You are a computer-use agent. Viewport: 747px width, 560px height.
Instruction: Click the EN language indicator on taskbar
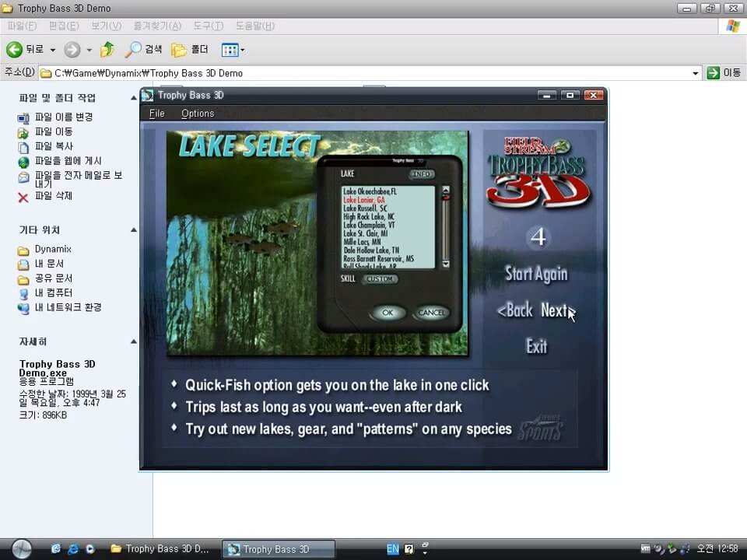point(392,549)
